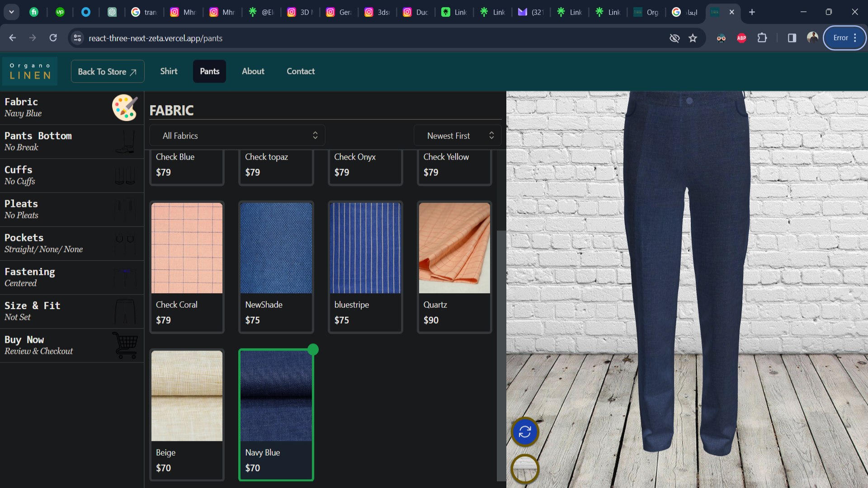Open the site information icon in address bar
The width and height of the screenshot is (868, 488).
pyautogui.click(x=77, y=38)
